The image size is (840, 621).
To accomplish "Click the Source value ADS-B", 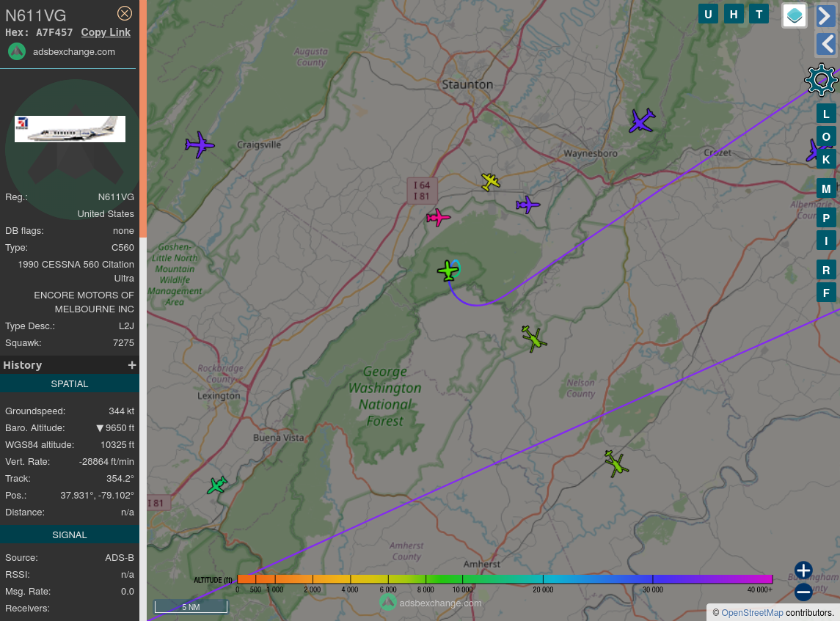I will (120, 558).
